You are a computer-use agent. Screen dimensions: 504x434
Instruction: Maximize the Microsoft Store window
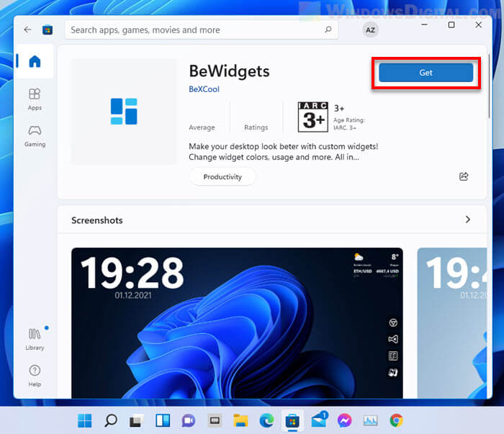tap(451, 24)
